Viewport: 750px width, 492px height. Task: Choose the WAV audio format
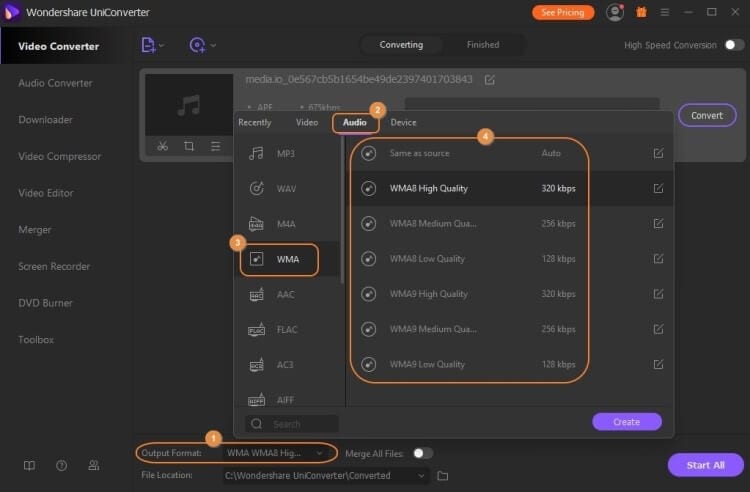coord(287,188)
